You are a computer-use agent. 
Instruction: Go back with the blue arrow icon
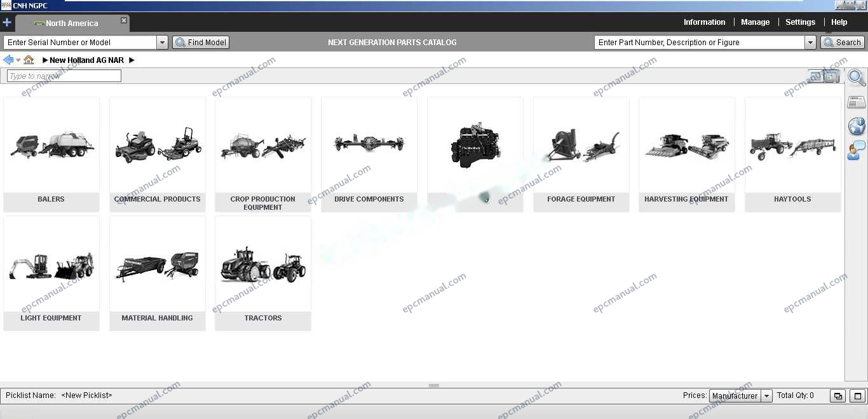point(8,60)
